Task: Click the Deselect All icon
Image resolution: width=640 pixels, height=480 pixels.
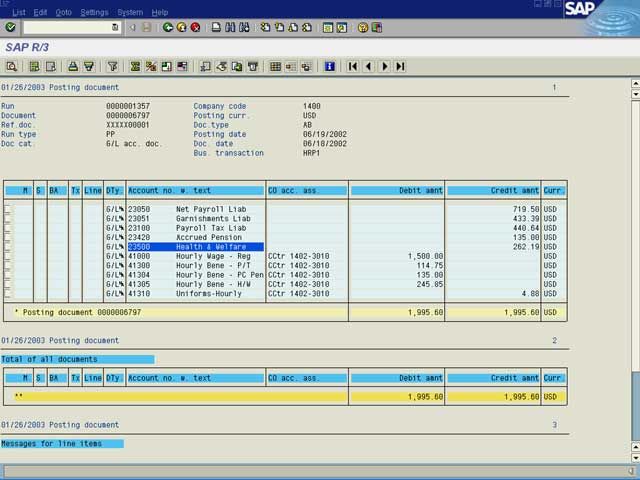Action: click(x=51, y=66)
